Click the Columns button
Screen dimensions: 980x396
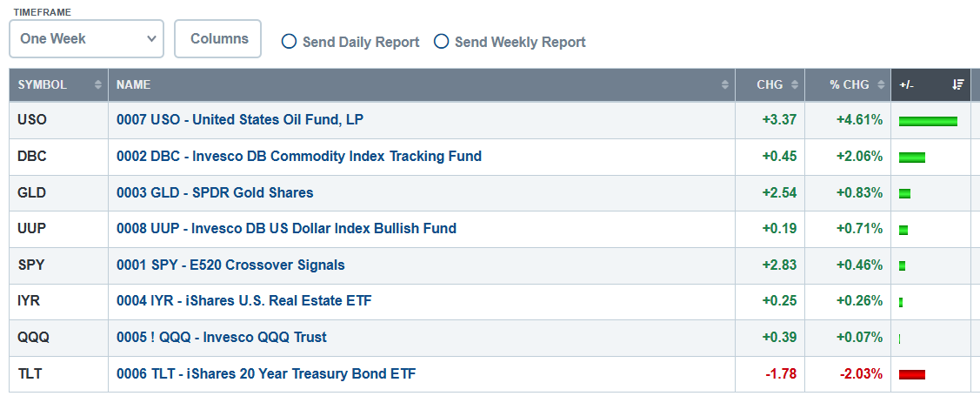click(x=217, y=39)
